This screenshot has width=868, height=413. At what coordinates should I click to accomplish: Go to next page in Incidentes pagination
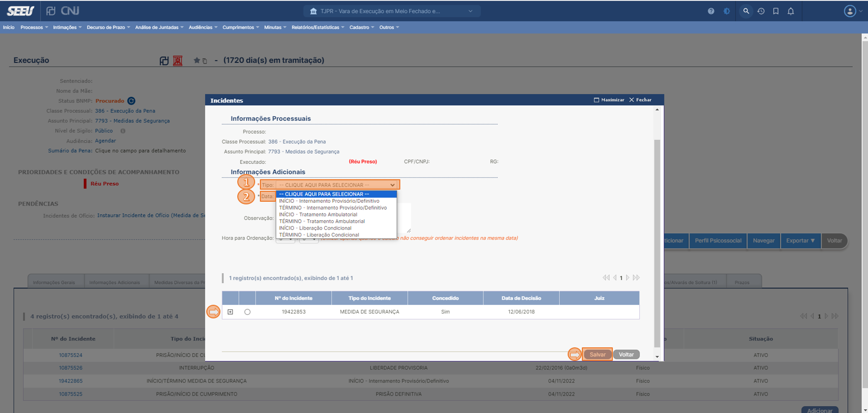628,277
